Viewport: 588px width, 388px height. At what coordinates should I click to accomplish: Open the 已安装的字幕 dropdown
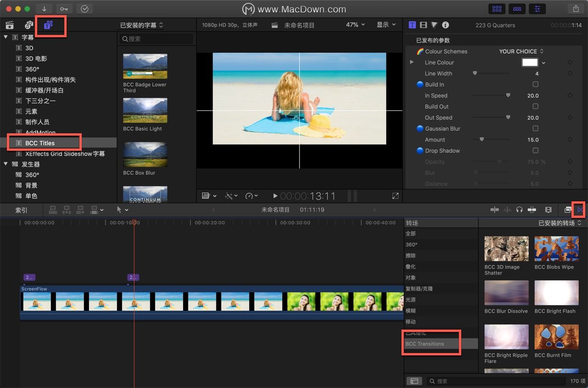click(x=141, y=25)
